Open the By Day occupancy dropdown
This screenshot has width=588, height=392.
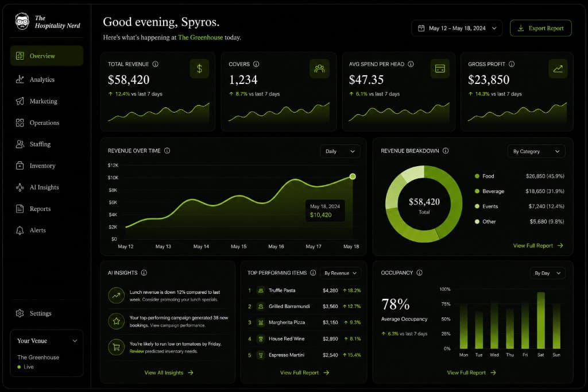pyautogui.click(x=547, y=273)
